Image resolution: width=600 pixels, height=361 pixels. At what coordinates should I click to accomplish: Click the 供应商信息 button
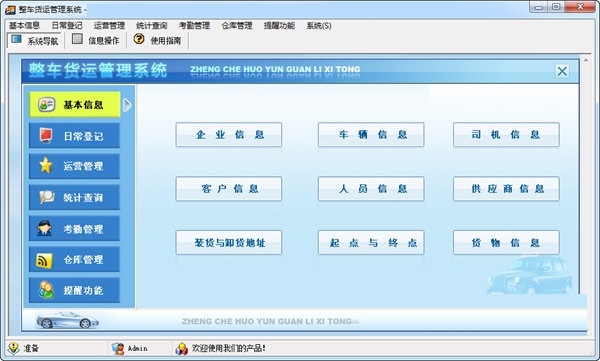pos(506,188)
